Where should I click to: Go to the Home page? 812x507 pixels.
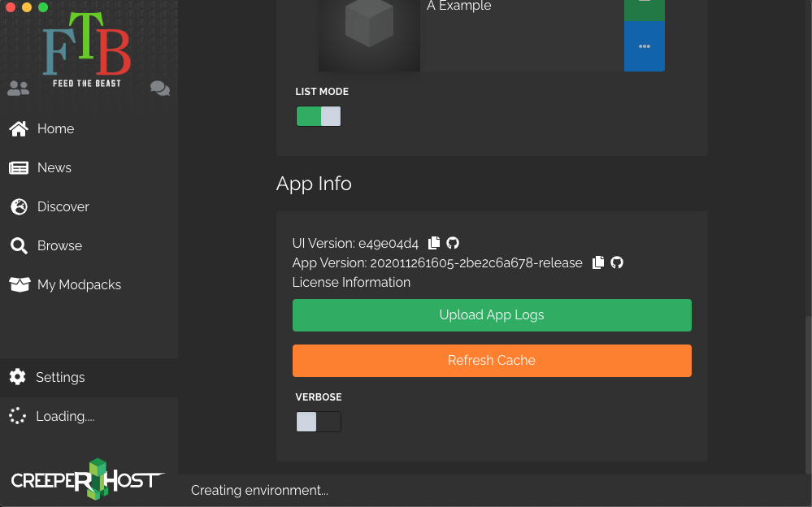(x=19, y=128)
